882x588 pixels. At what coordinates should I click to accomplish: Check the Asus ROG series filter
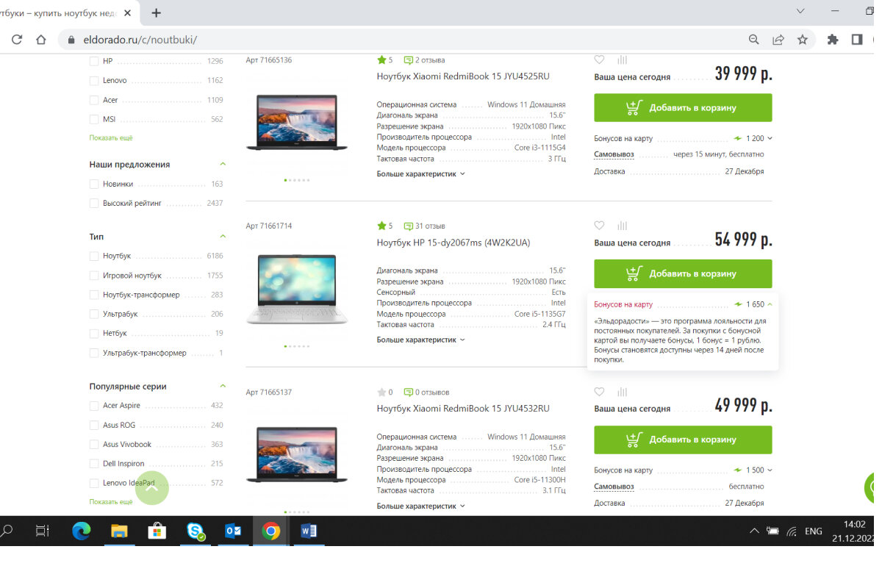[93, 425]
